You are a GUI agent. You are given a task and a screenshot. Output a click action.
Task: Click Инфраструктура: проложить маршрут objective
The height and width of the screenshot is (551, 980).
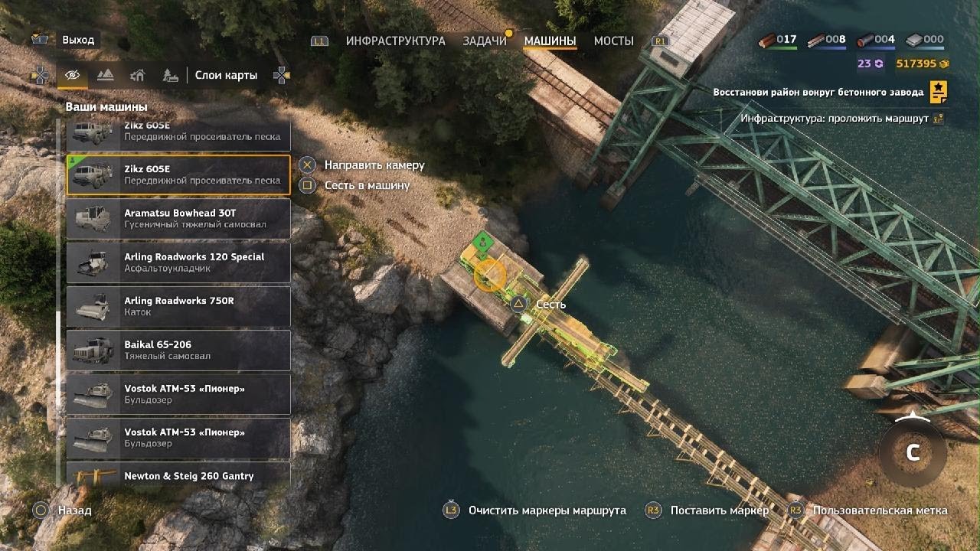[x=835, y=119]
